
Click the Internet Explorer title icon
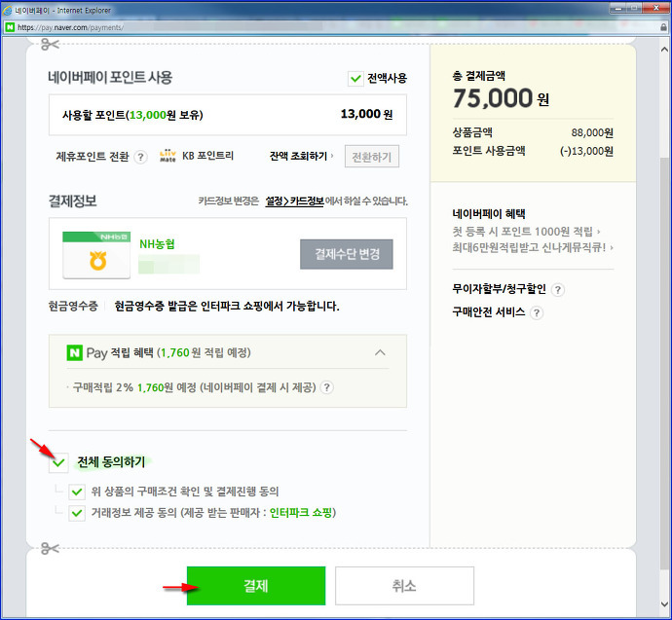tap(7, 10)
